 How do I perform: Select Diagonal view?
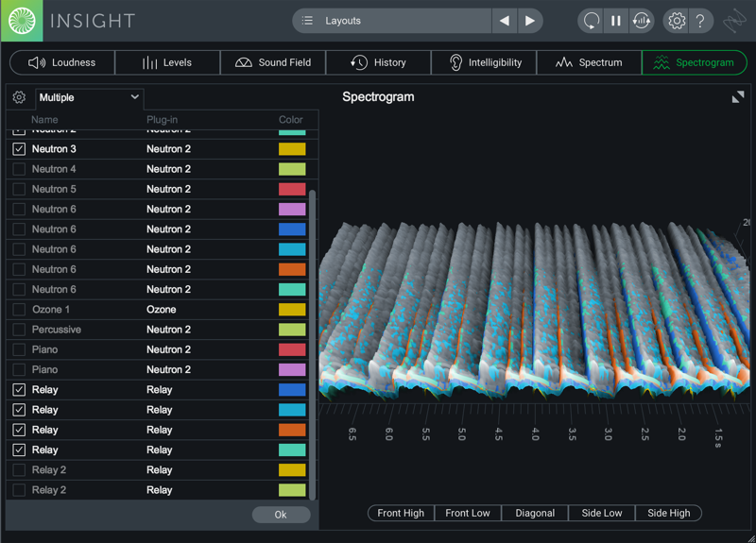535,513
